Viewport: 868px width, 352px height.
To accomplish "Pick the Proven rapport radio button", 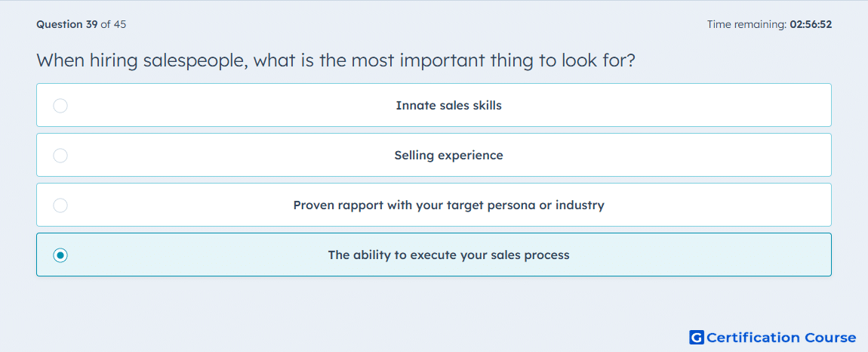I will coord(60,205).
